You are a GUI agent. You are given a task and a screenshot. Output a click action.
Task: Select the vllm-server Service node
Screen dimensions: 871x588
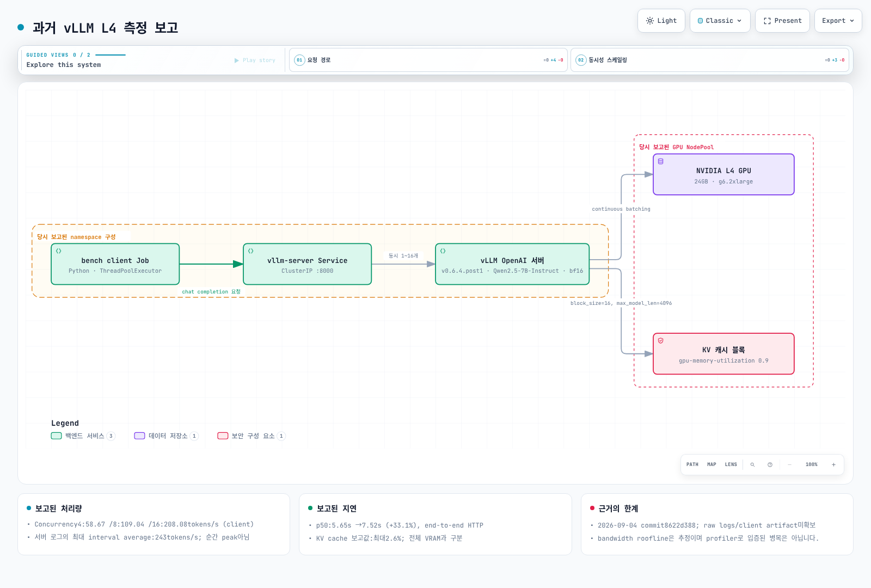pos(308,264)
